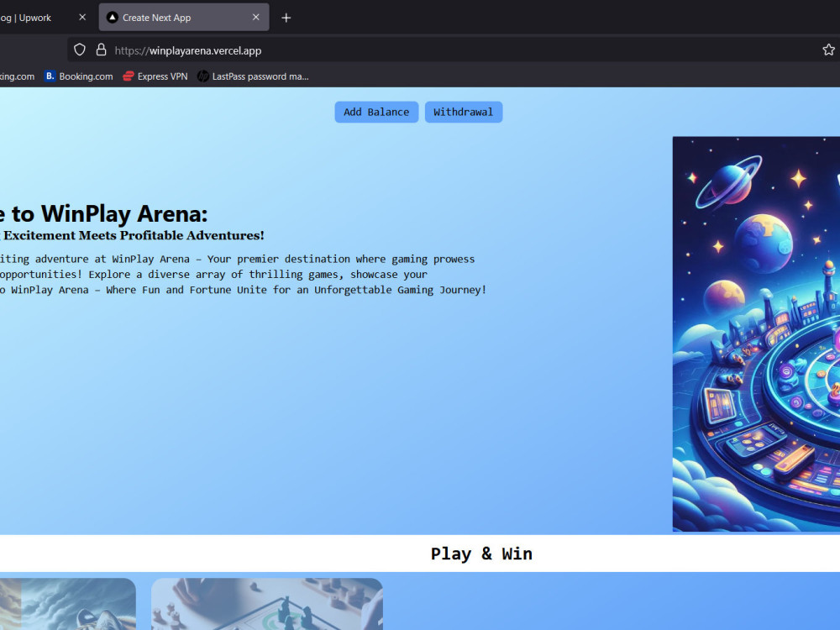Viewport: 840px width, 630px height.
Task: Click the Add Balance button
Action: 376,112
